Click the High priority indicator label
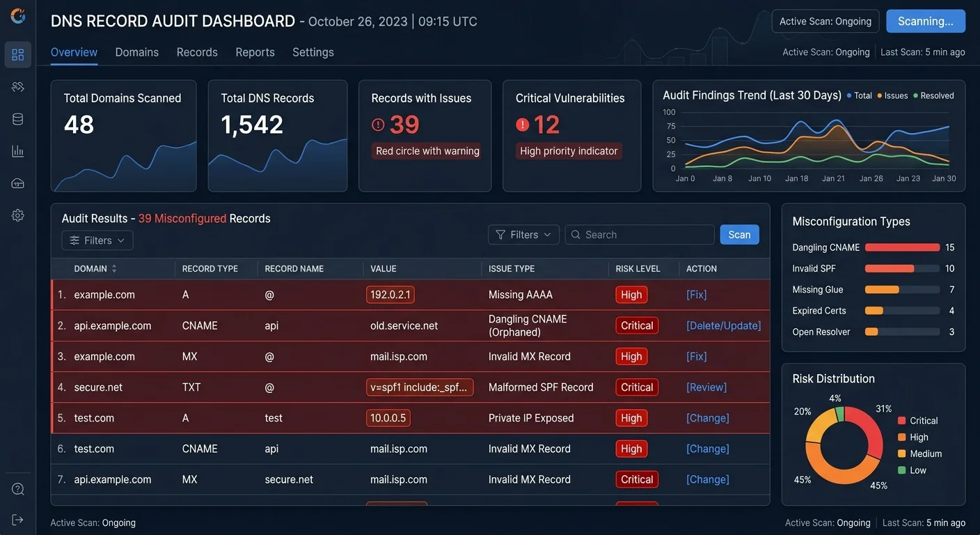This screenshot has width=980, height=535. click(569, 151)
